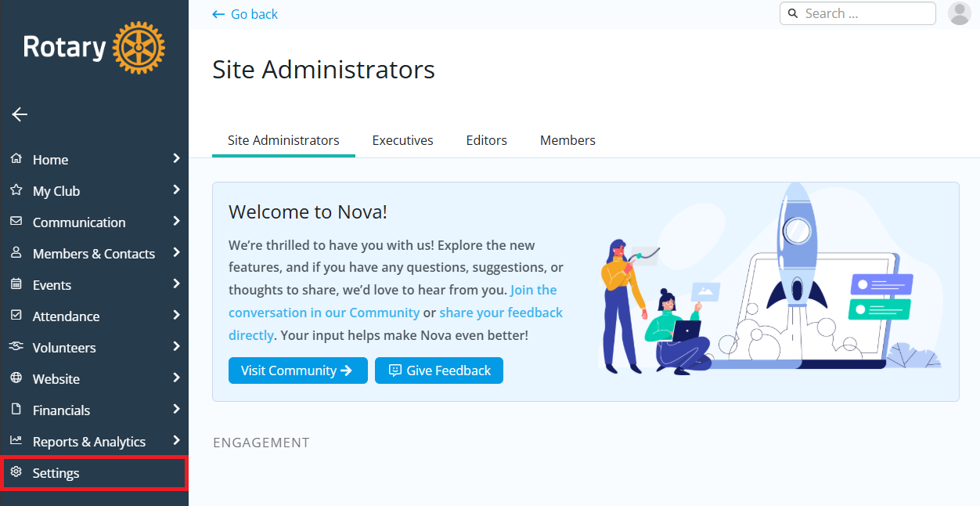
Task: Follow the Go back link
Action: [x=245, y=14]
